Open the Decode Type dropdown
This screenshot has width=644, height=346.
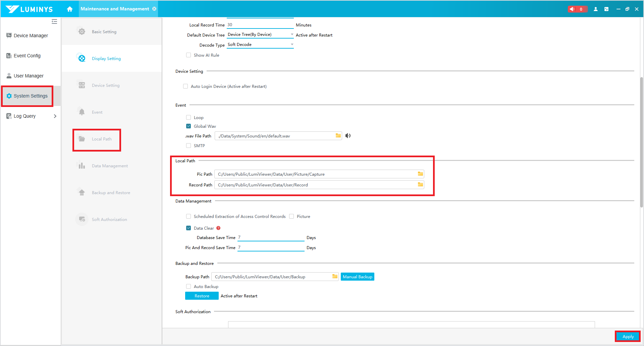(x=260, y=45)
